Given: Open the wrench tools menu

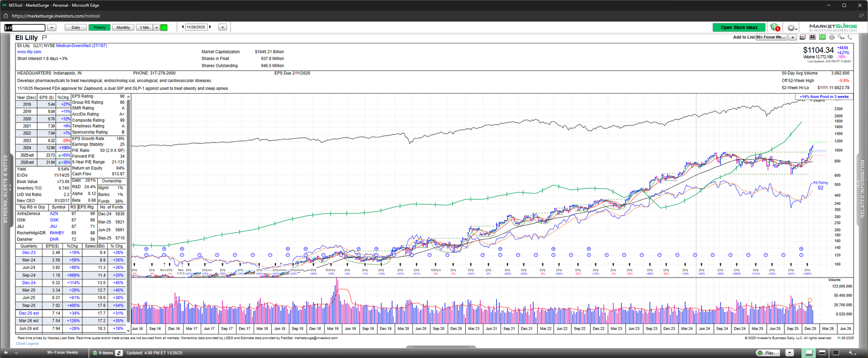Looking at the screenshot, I should click(840, 37).
